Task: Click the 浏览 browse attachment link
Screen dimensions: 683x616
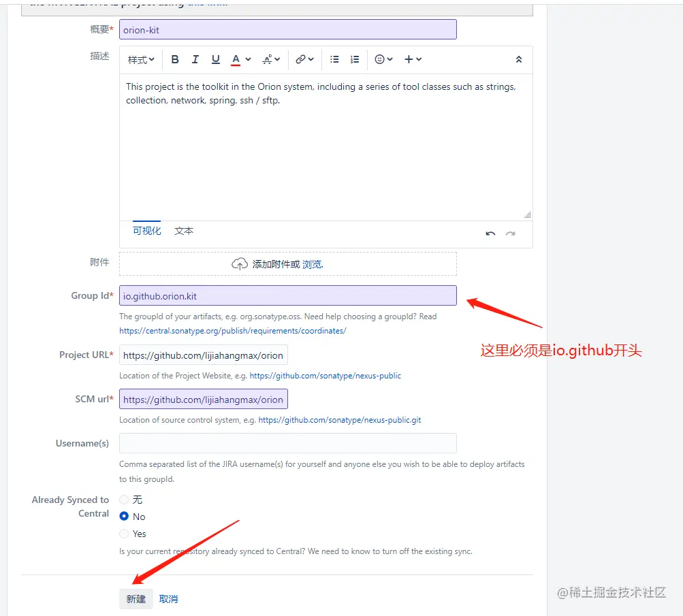Action: pos(312,264)
